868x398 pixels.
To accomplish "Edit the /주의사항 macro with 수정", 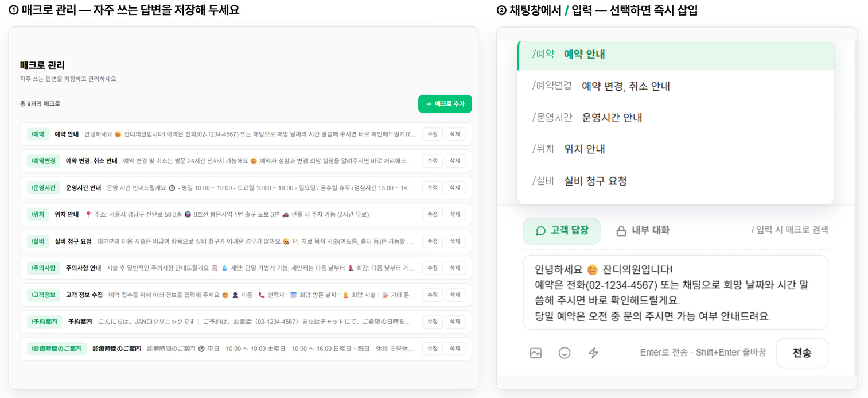I will tap(433, 268).
